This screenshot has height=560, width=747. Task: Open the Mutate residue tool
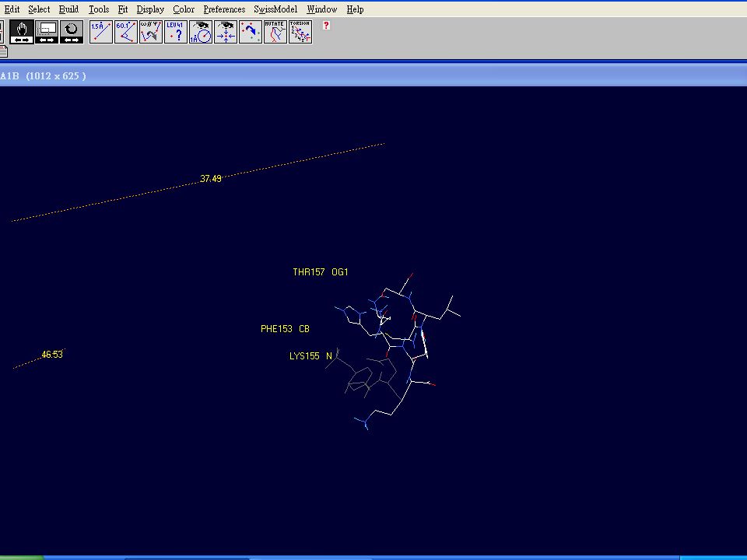tap(275, 32)
